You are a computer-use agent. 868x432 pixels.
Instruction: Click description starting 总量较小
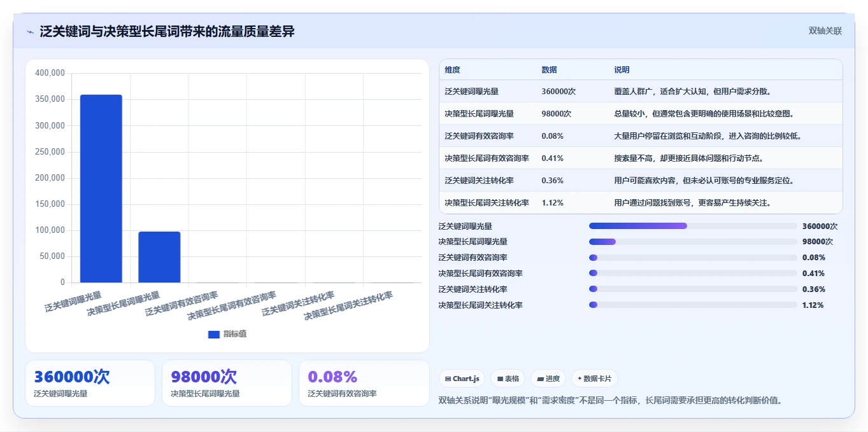[x=704, y=114]
